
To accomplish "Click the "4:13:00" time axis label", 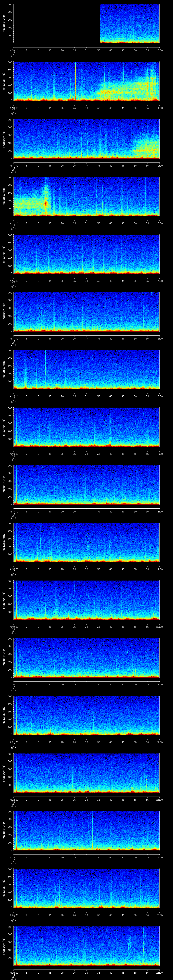I will (14, 281).
